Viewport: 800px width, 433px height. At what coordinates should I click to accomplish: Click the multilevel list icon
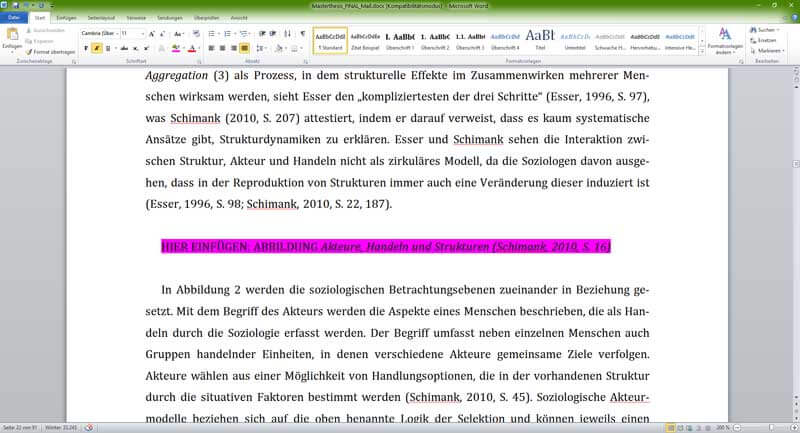(244, 34)
